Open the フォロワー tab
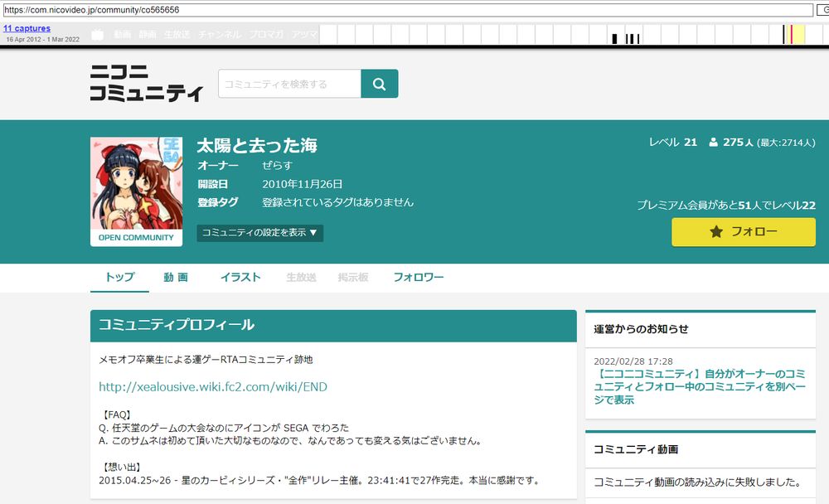The height and width of the screenshot is (504, 829). click(418, 277)
